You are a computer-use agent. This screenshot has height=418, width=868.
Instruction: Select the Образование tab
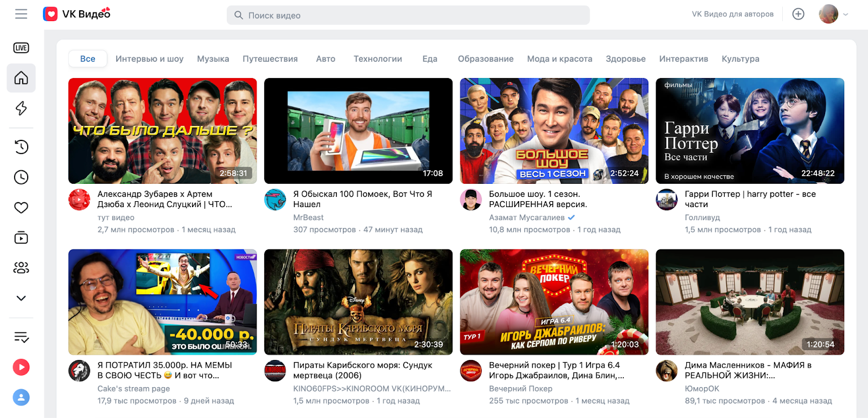coord(486,59)
